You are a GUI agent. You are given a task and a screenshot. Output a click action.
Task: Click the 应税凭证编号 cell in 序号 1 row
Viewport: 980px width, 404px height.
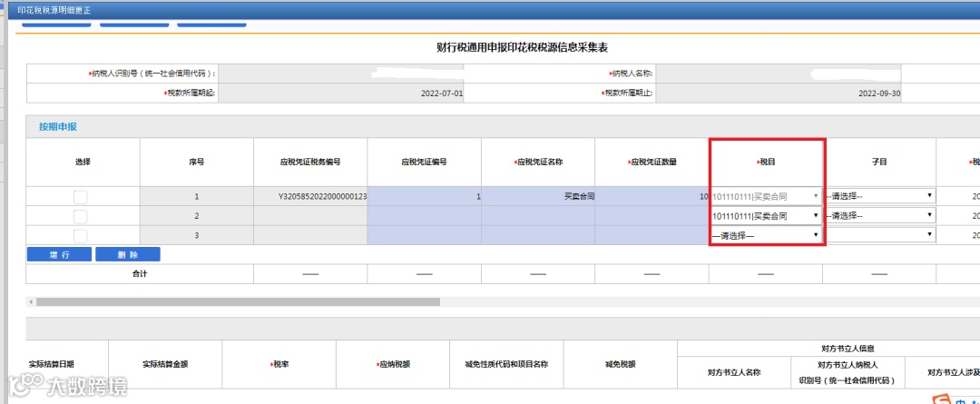pyautogui.click(x=425, y=196)
